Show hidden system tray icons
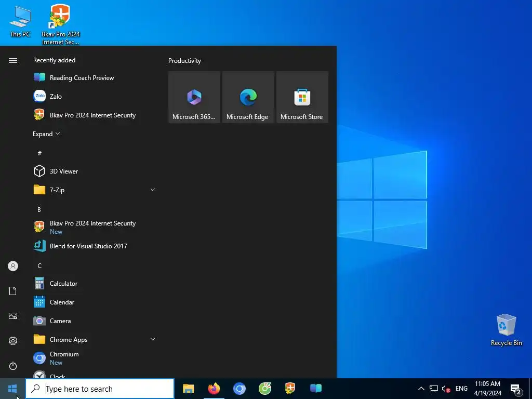This screenshot has height=399, width=532. tap(421, 389)
